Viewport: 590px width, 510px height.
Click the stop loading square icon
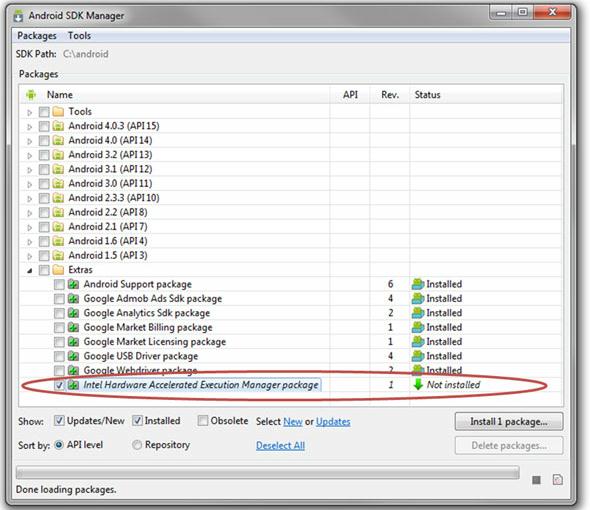click(x=536, y=480)
